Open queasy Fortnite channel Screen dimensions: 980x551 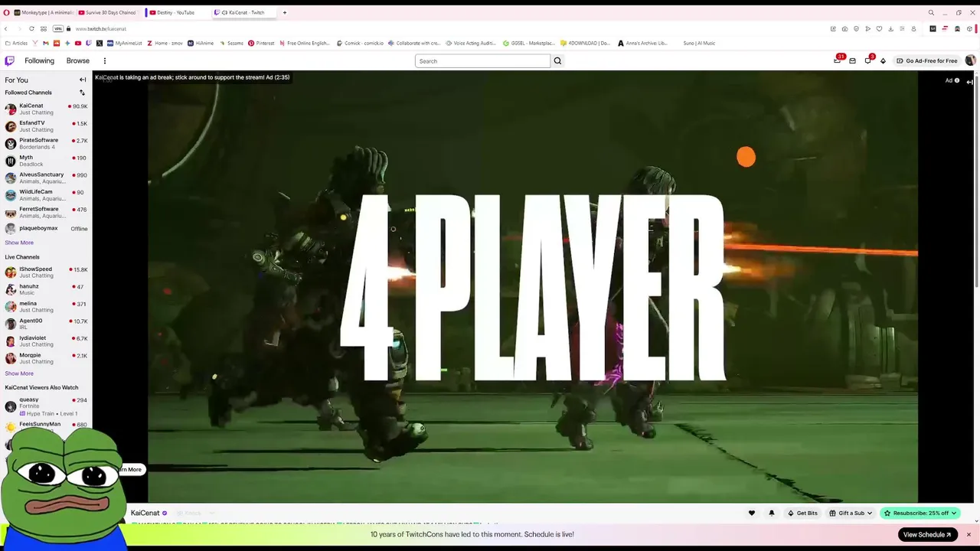click(46, 406)
